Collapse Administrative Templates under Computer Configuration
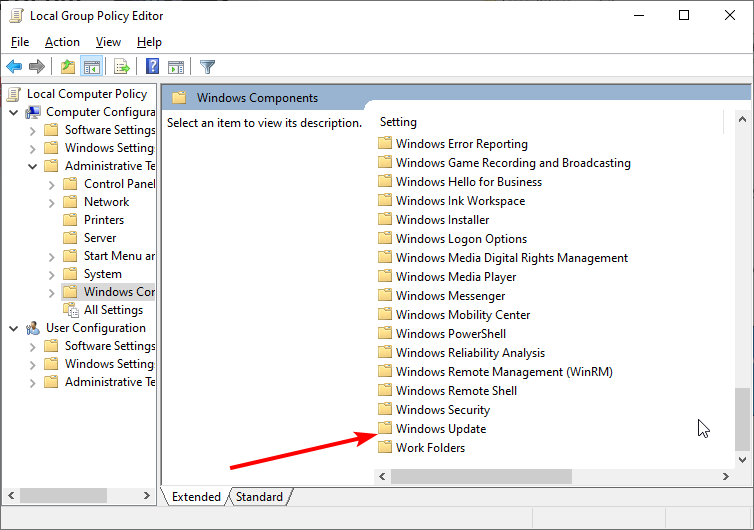The image size is (754, 530). (32, 166)
